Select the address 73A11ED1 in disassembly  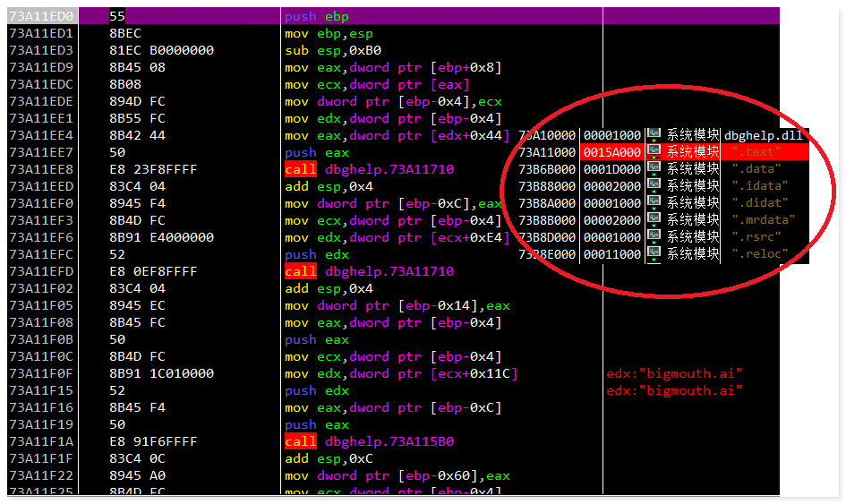coord(41,33)
